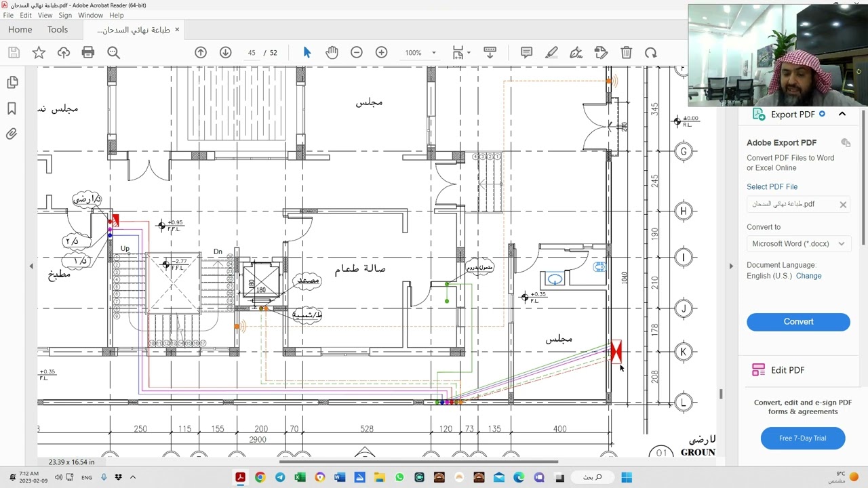Click the Free 7-Day Trial button
Screen dimensions: 868x488
[802, 439]
